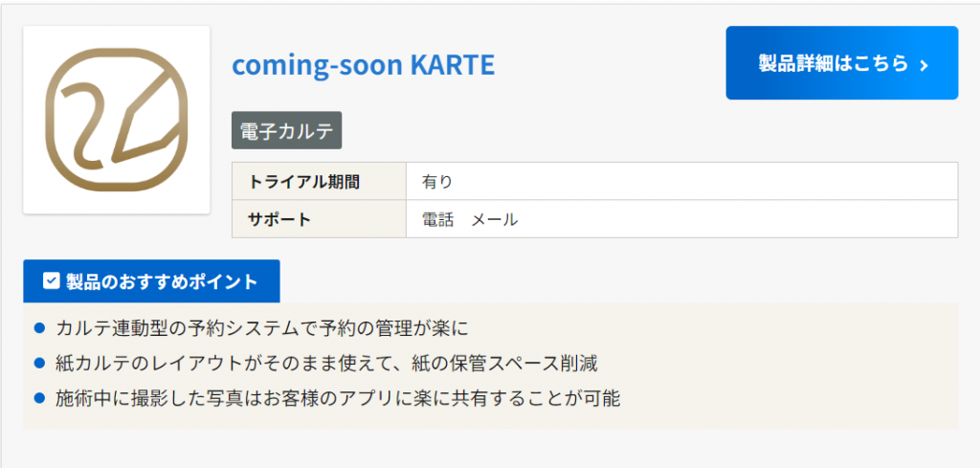The height and width of the screenshot is (468, 980).
Task: Select the 製品のおすすめポイント heading label
Action: [x=162, y=281]
